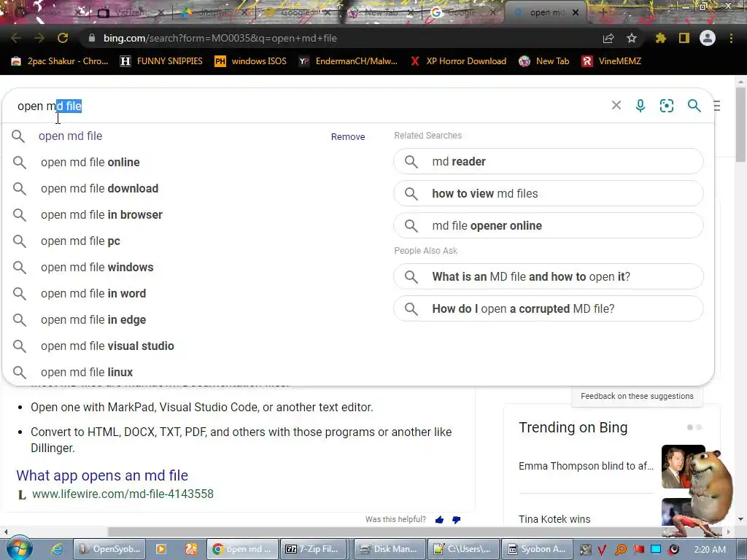Click Feedback on these suggestions
747x560 pixels.
637,396
